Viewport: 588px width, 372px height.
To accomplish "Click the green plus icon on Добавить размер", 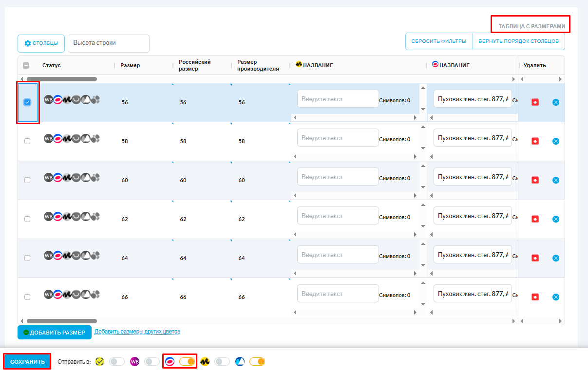I will click(x=26, y=333).
